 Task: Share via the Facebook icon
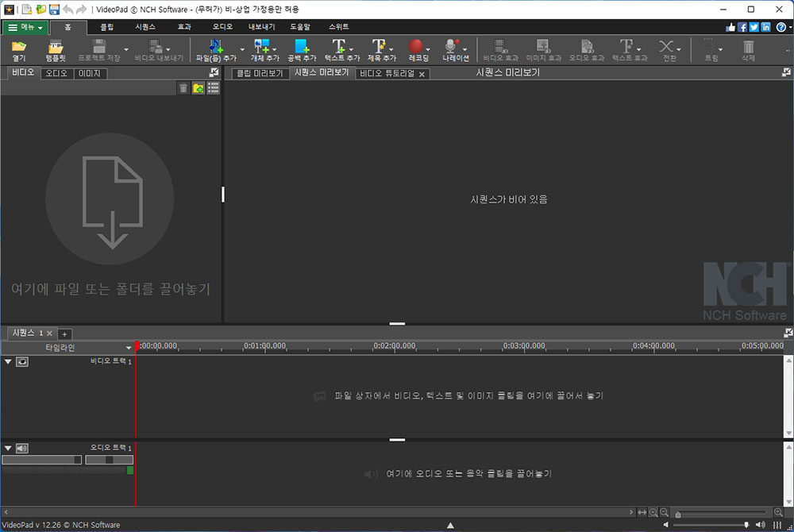(x=742, y=27)
